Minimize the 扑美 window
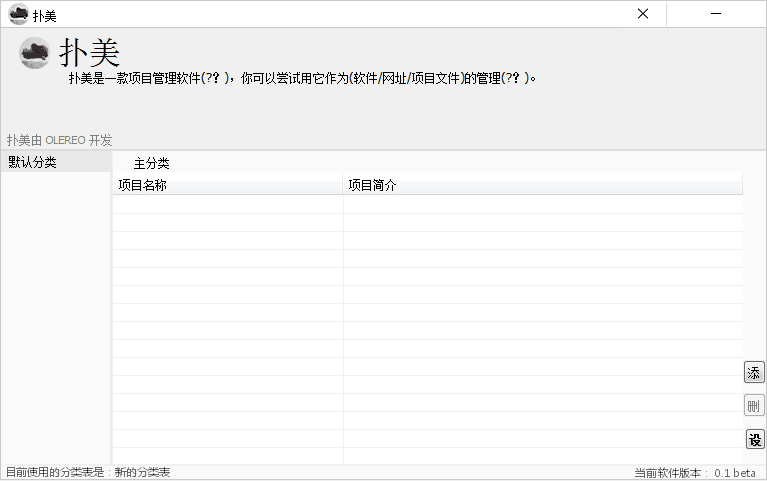Image resolution: width=767 pixels, height=481 pixels. click(x=716, y=14)
